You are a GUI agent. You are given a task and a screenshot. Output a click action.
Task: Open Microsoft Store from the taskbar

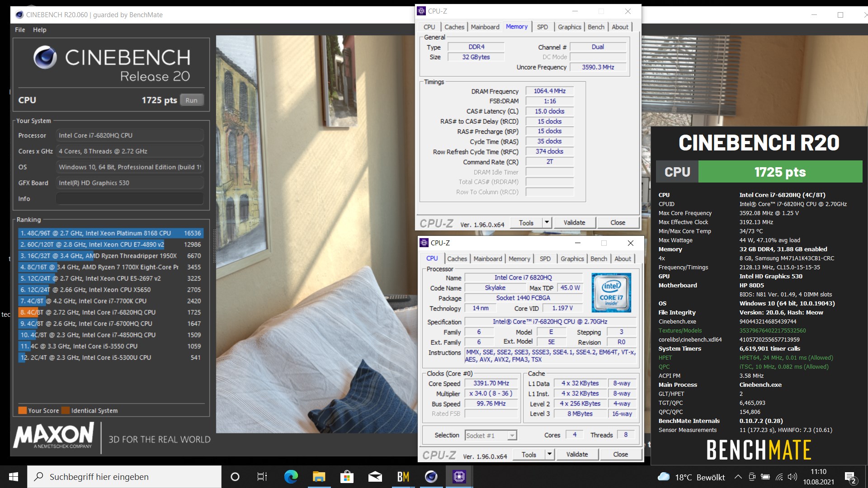click(x=347, y=477)
